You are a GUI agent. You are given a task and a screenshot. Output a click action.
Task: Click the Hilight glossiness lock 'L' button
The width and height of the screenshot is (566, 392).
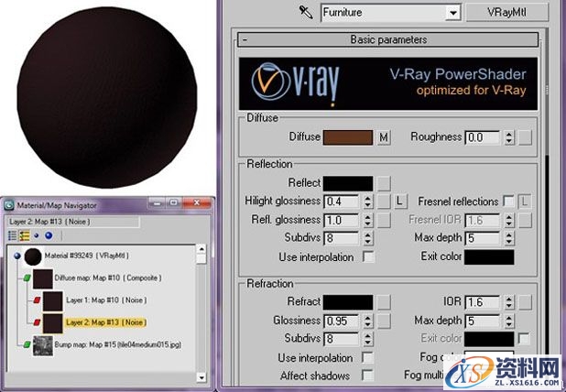401,201
